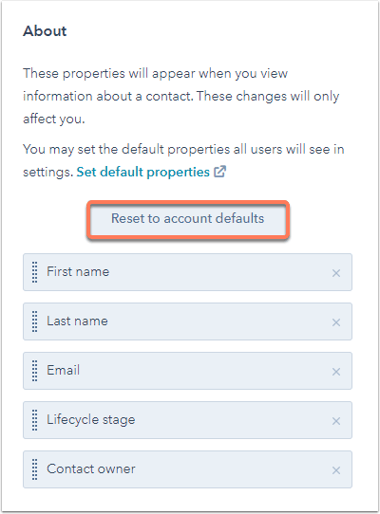Remove the Contact owner property

(336, 470)
